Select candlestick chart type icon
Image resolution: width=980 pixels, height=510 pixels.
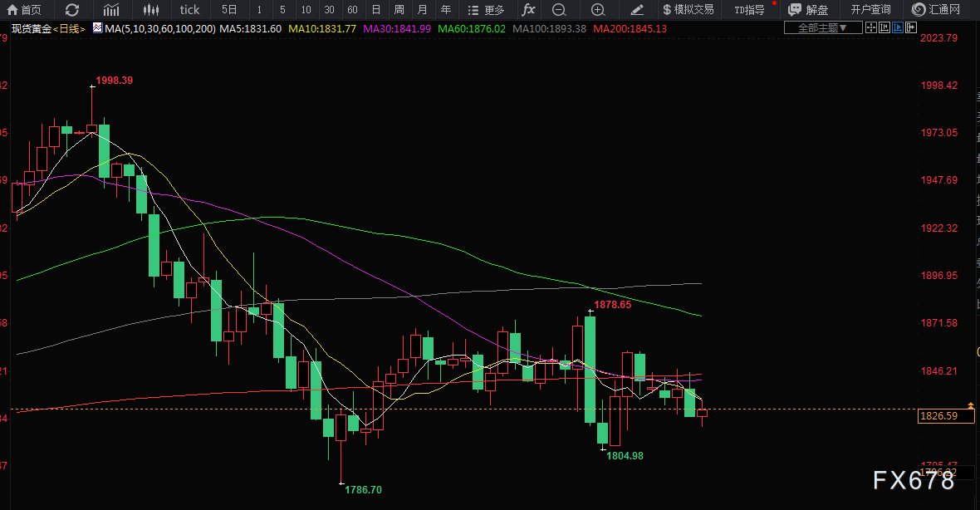click(x=150, y=9)
